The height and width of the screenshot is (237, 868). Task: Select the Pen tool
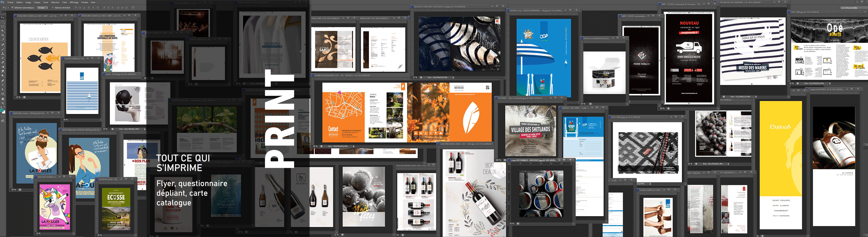coord(3,81)
